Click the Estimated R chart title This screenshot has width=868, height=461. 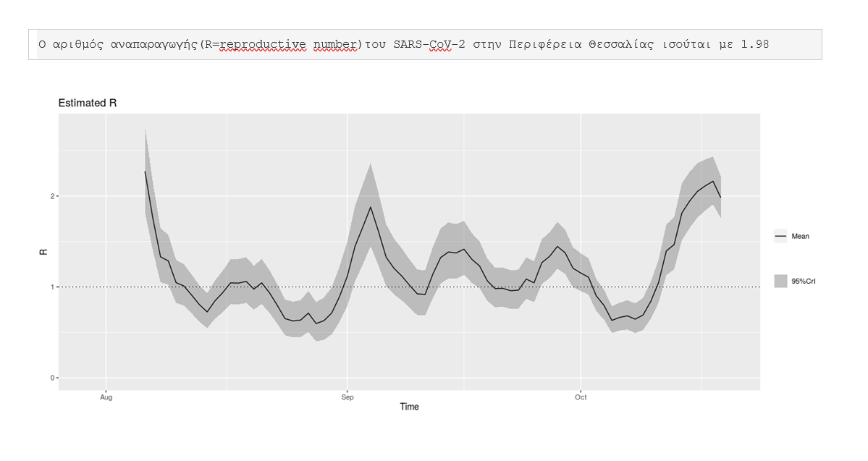88,103
